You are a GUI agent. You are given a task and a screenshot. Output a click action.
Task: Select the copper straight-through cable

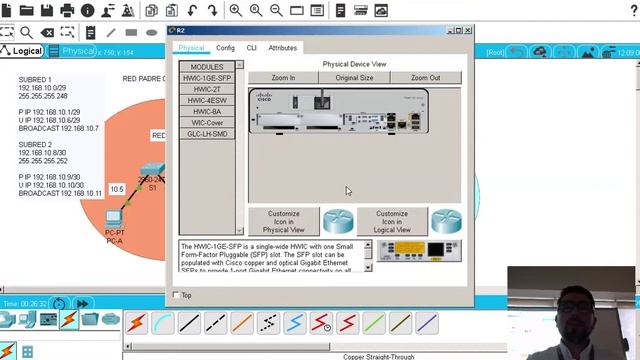(189, 323)
